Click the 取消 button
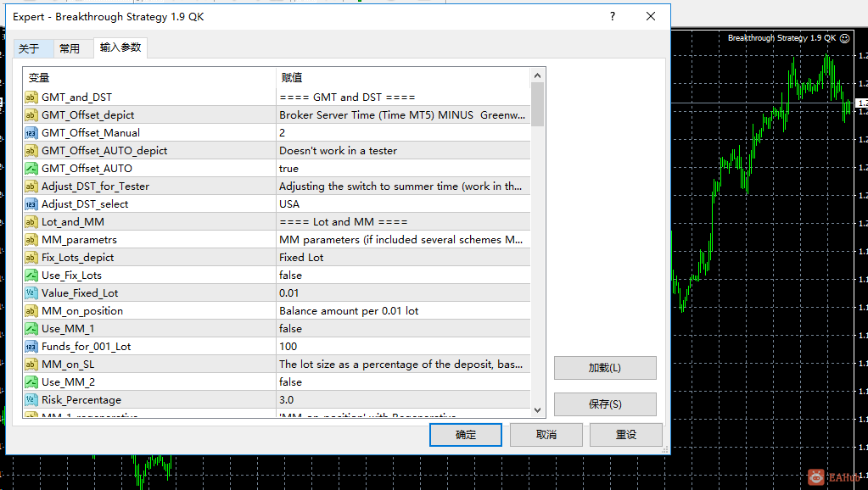 (x=546, y=435)
